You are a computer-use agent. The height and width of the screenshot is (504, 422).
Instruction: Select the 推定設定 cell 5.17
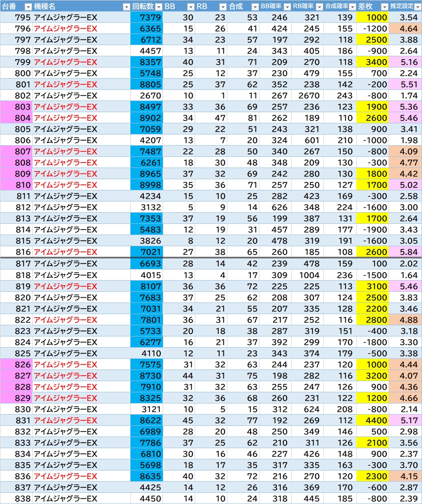405,420
